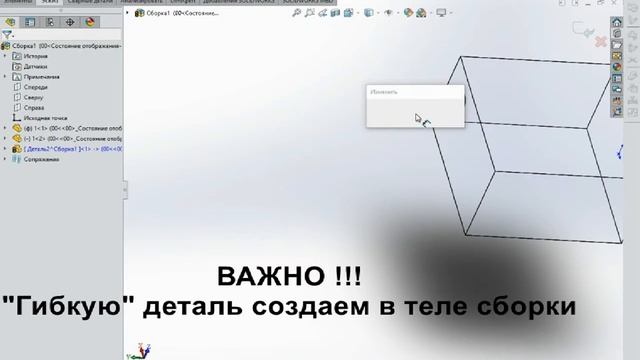The height and width of the screenshot is (360, 640).
Task: Switch to the PropertyManager tab
Action: click(x=30, y=22)
